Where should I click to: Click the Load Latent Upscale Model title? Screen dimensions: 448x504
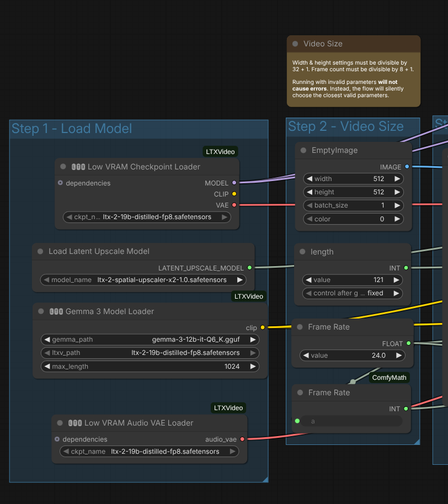tap(99, 251)
